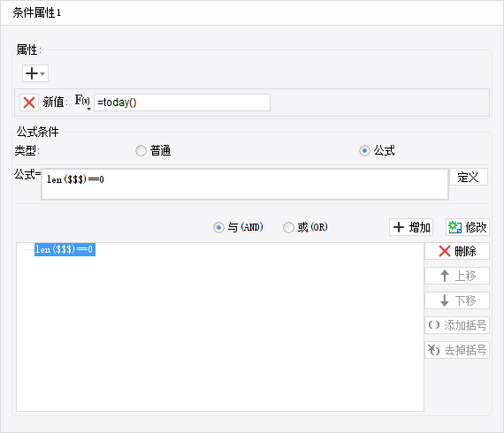Select the len($$$)==0 item in list
The width and height of the screenshot is (504, 433).
(x=65, y=249)
